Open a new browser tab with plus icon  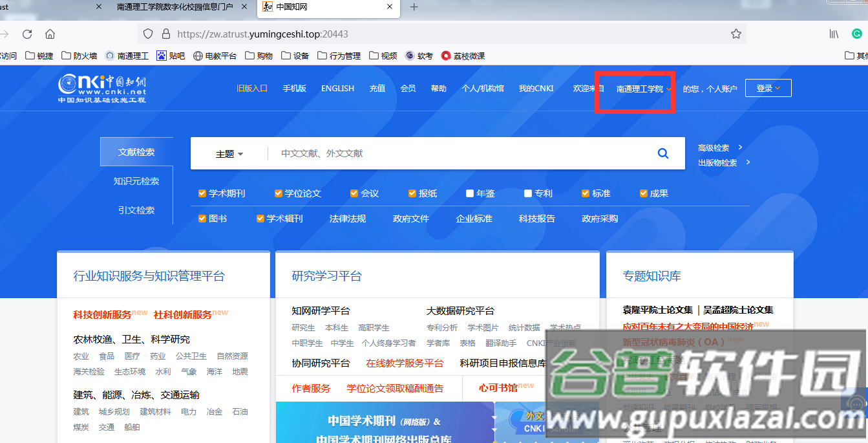click(414, 7)
